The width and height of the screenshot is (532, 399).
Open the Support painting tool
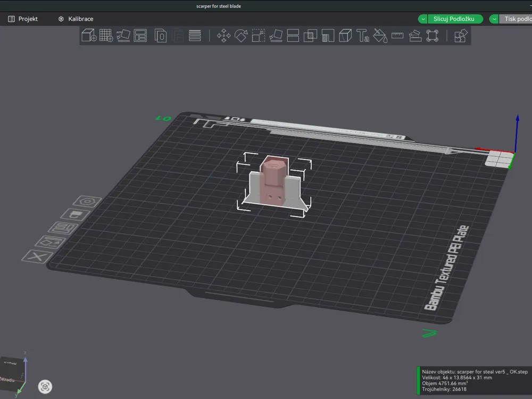pyautogui.click(x=328, y=36)
